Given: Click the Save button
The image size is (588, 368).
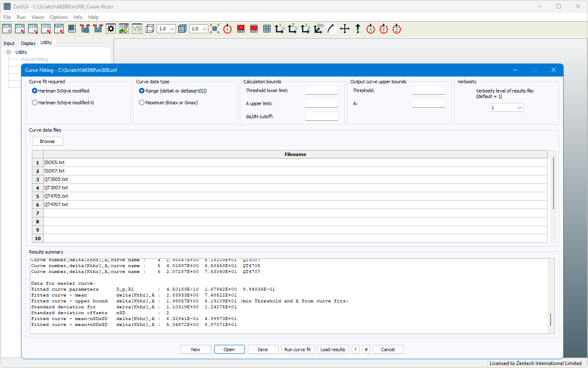Looking at the screenshot, I should [263, 349].
